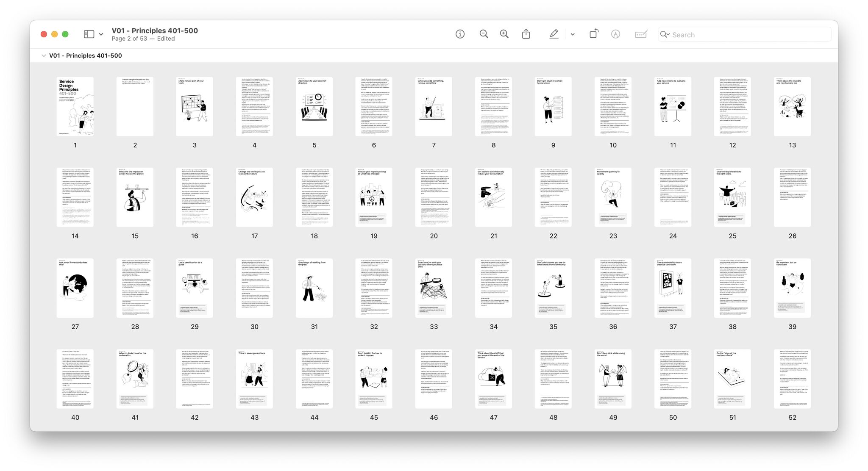This screenshot has height=471, width=868.
Task: Open the Share menu icon
Action: pos(526,34)
